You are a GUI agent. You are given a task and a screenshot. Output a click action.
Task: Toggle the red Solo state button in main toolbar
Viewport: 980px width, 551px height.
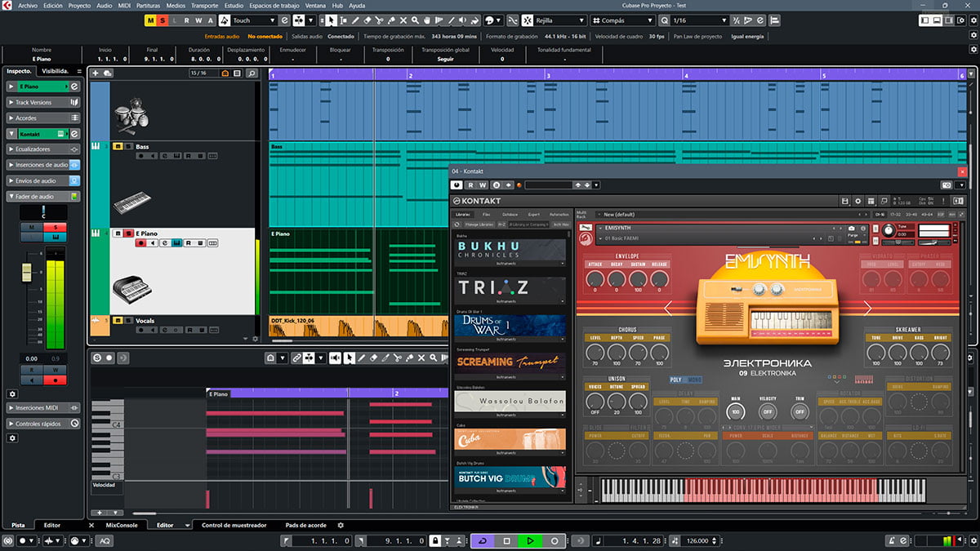pos(163,20)
